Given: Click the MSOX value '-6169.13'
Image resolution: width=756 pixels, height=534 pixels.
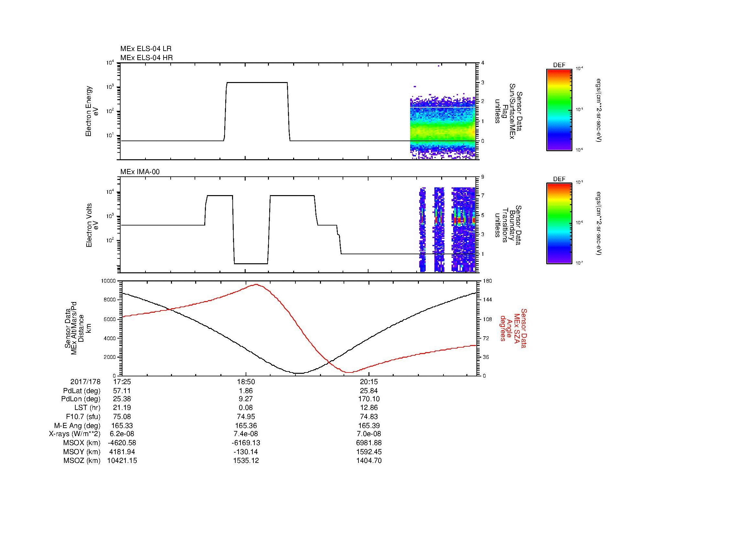Looking at the screenshot, I should point(246,443).
